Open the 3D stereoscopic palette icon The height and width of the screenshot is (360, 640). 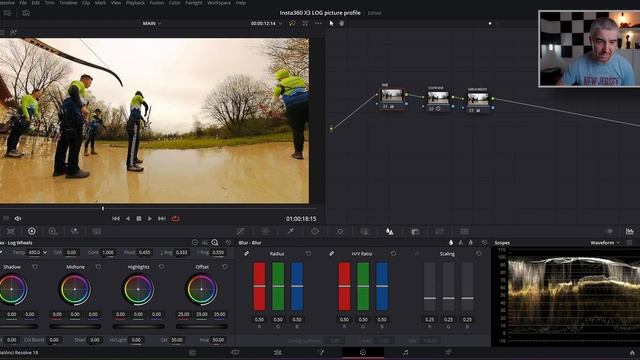tap(464, 231)
